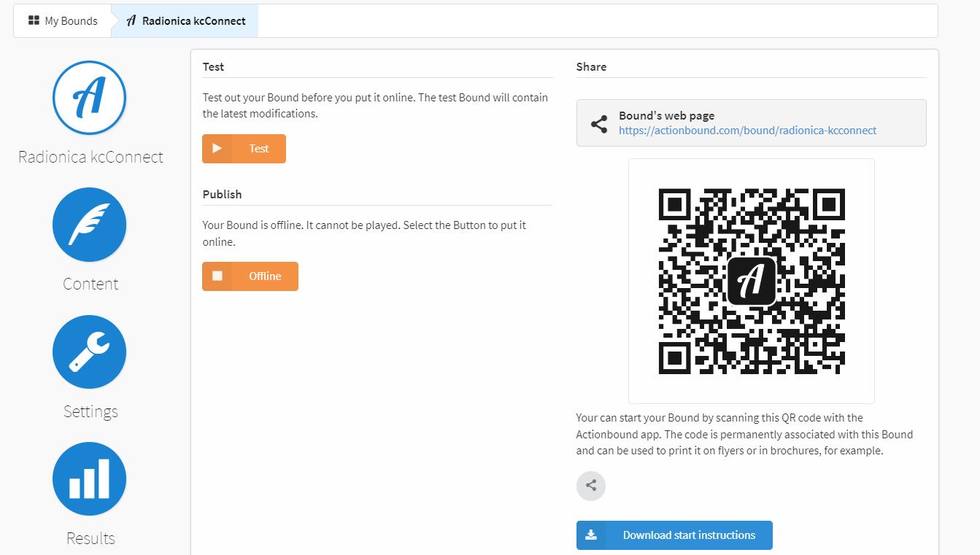Screen dimensions: 980x555
Task: Start the Test button
Action: click(244, 149)
